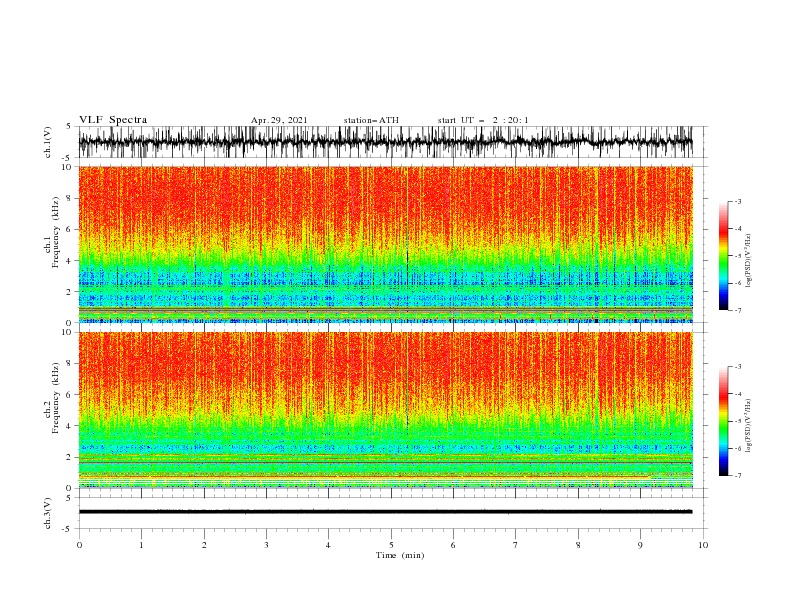Click the "station=ATH" header label
The height and width of the screenshot is (612, 792).
pyautogui.click(x=371, y=120)
